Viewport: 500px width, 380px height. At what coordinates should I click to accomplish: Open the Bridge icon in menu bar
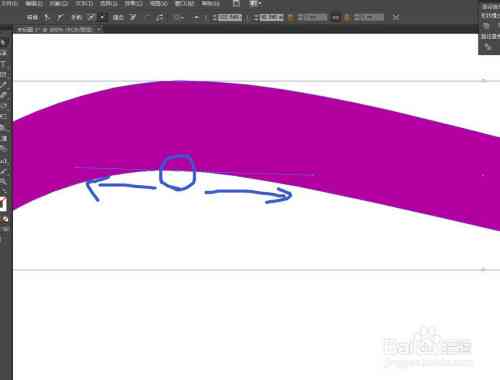coord(236,4)
